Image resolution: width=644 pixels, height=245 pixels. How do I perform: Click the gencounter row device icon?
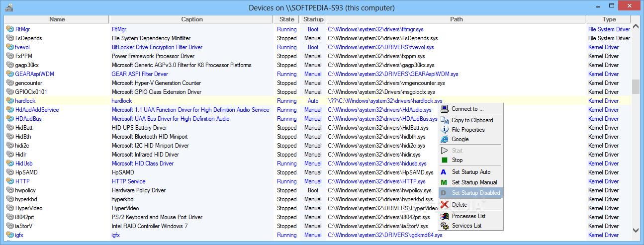click(9, 83)
